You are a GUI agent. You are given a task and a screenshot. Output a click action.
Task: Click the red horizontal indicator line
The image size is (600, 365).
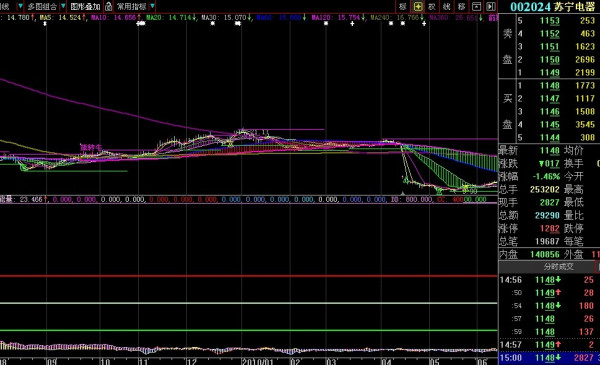click(x=249, y=276)
